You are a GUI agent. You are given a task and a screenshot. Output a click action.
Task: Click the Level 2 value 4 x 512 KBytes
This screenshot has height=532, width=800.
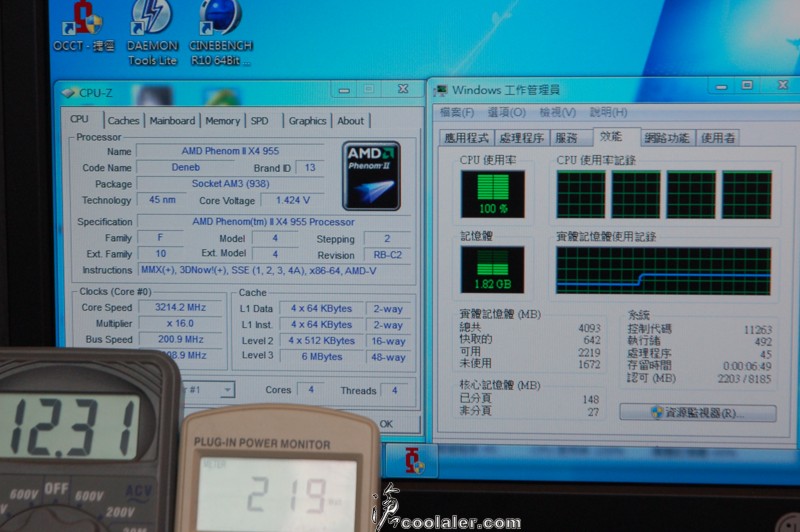click(321, 340)
